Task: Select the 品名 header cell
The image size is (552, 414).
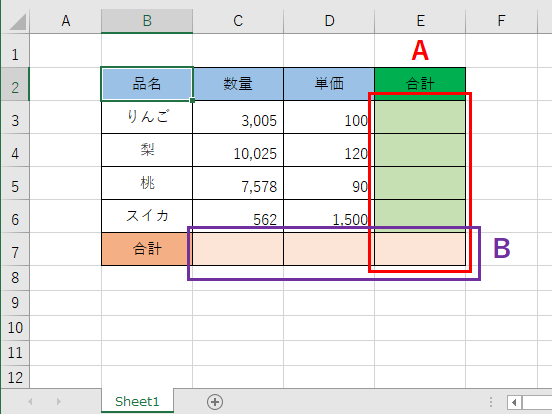Action: [147, 84]
